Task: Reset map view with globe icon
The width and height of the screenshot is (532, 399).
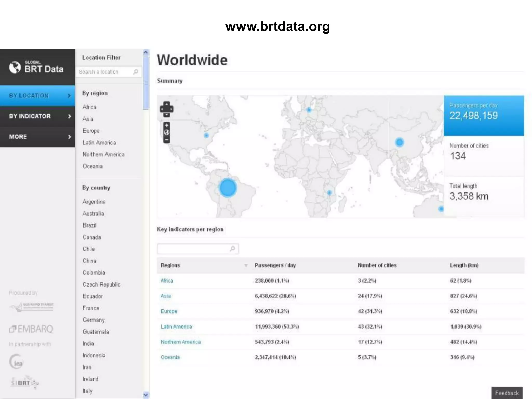Action: [167, 132]
